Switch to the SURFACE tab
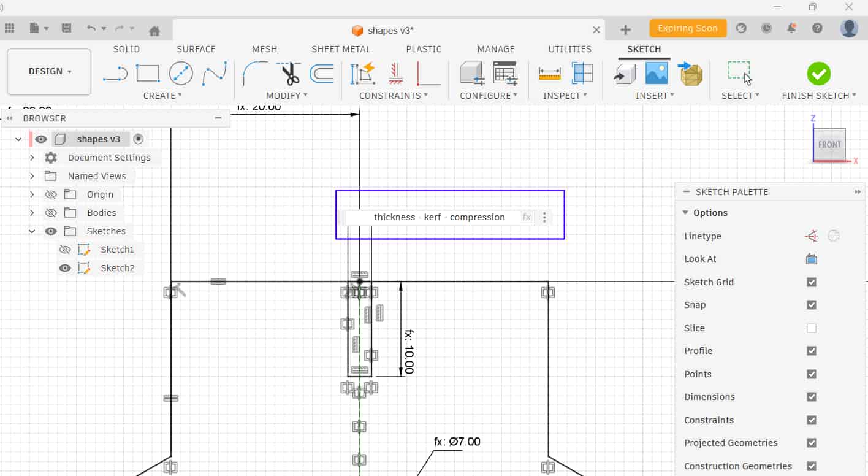868x476 pixels. [196, 49]
